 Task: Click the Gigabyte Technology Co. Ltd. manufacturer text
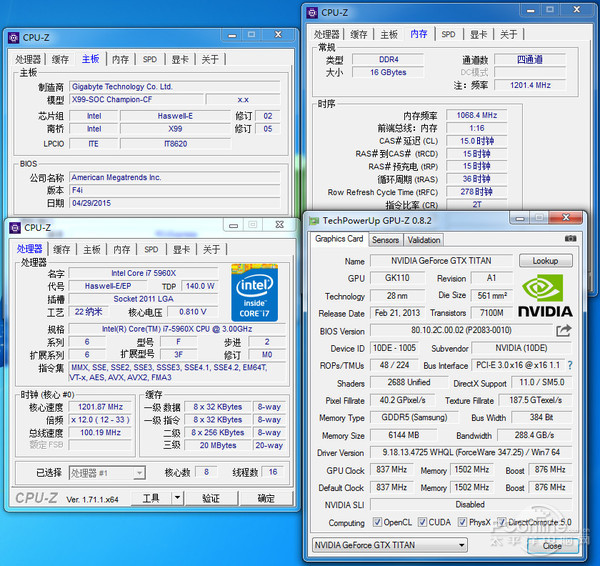pyautogui.click(x=122, y=87)
